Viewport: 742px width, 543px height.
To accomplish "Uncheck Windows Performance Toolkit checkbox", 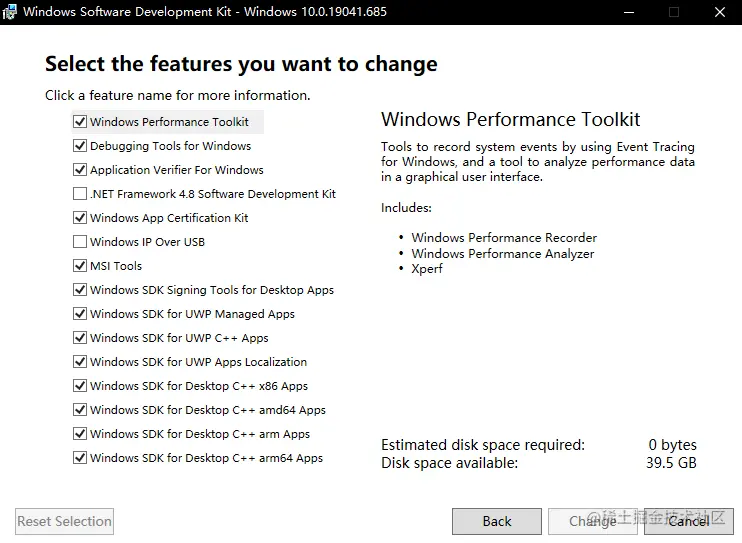I will pyautogui.click(x=80, y=122).
